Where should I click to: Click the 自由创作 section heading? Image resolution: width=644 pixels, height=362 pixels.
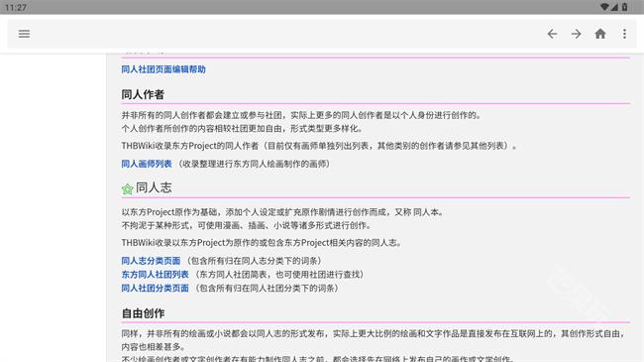pos(143,313)
